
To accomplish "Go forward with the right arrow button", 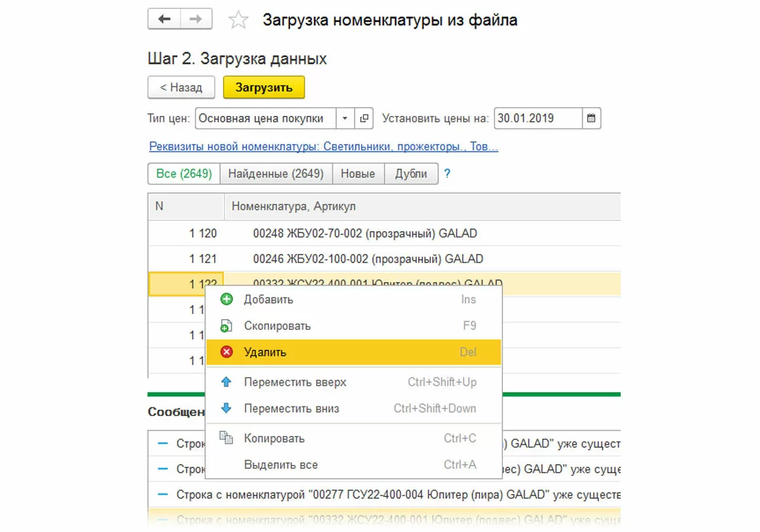I will [196, 20].
